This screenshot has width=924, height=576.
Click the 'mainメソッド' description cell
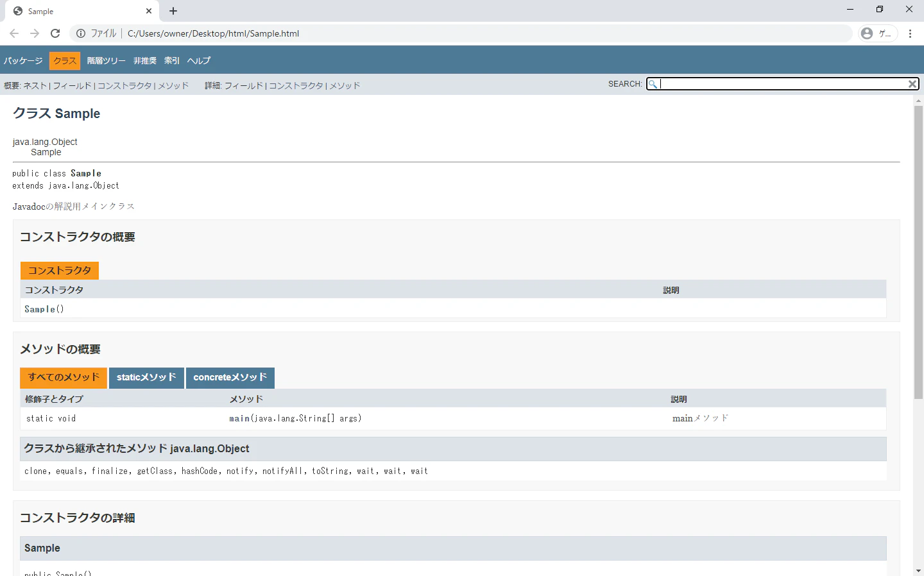(x=700, y=418)
